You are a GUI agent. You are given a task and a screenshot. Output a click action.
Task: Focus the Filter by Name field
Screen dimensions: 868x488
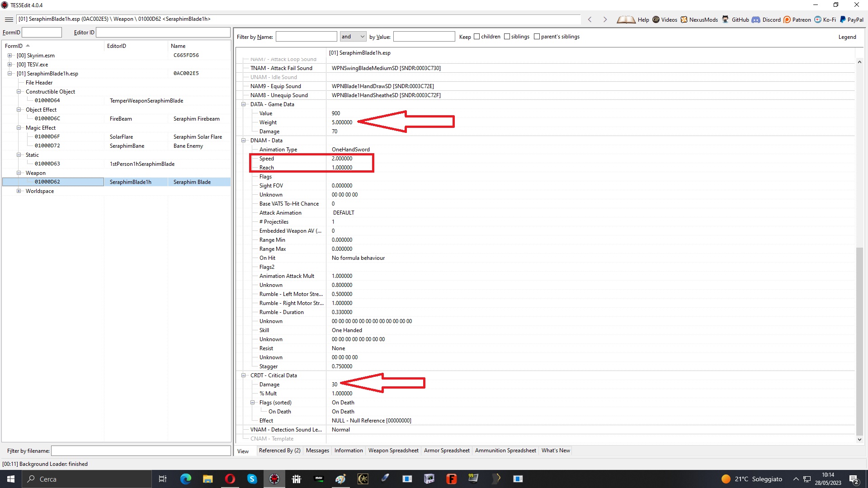pos(307,37)
